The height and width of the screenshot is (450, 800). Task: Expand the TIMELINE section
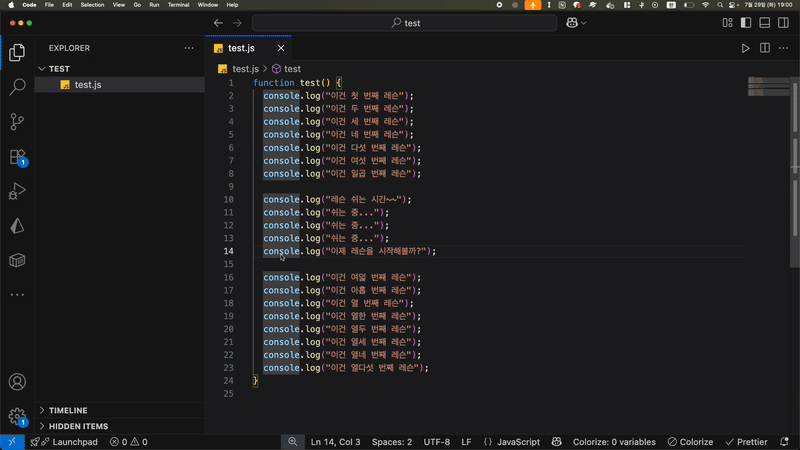(68, 410)
